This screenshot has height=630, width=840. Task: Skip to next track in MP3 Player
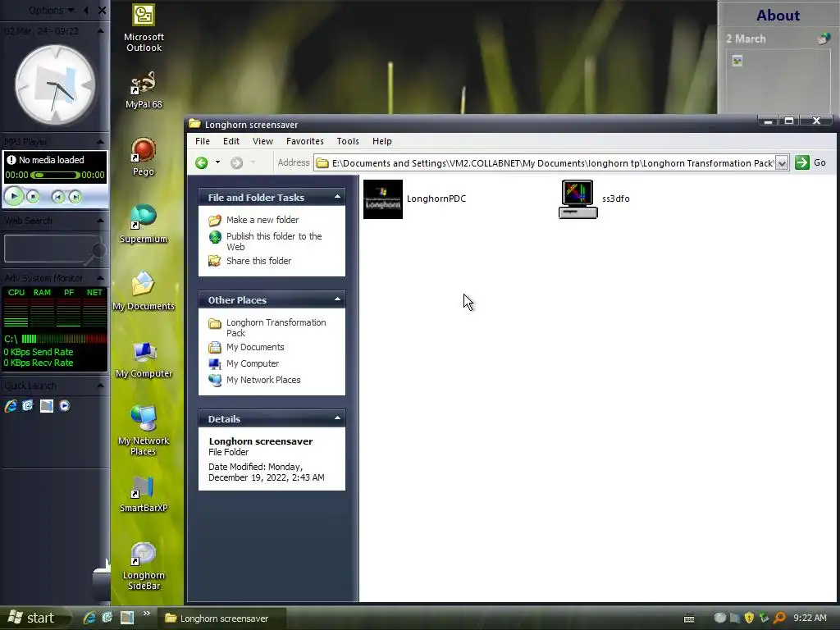75,197
